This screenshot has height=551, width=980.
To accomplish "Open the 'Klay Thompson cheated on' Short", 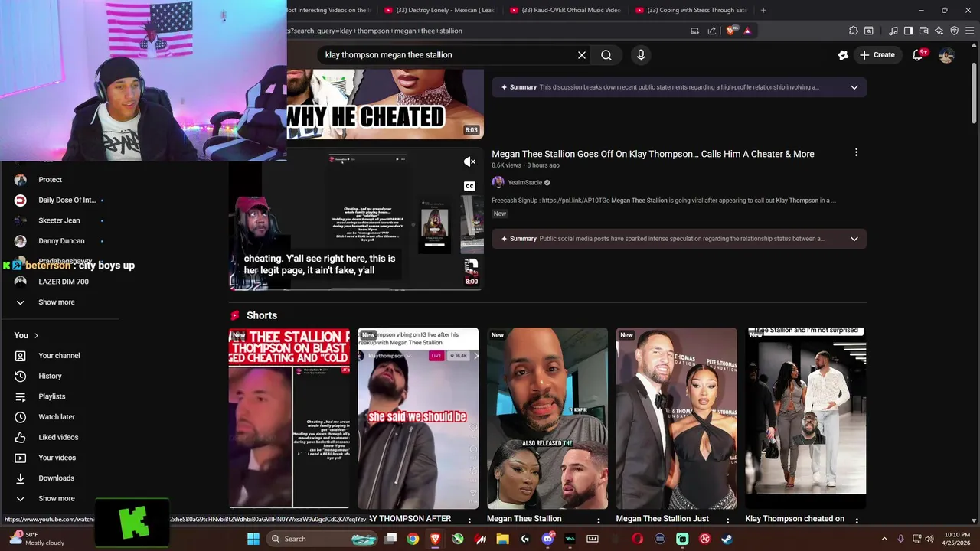I will pyautogui.click(x=806, y=418).
